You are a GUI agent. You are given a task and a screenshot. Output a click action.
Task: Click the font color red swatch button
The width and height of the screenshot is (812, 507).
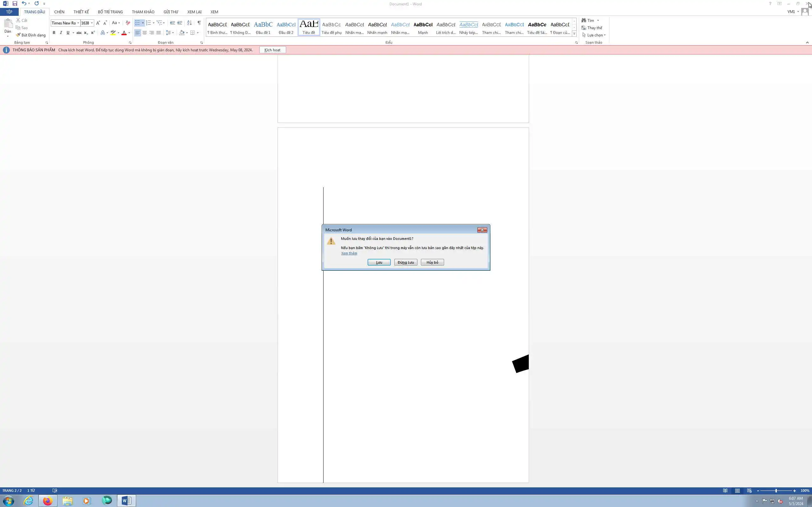pyautogui.click(x=124, y=33)
